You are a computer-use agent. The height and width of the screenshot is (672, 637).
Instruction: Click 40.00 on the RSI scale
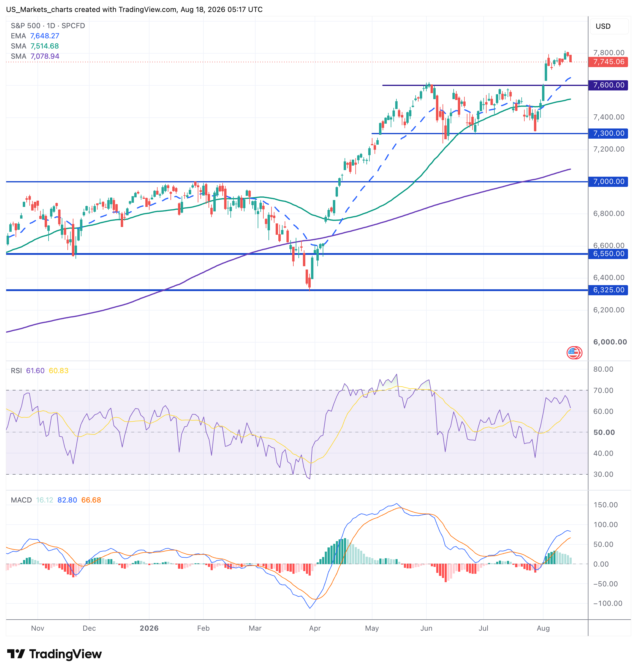click(603, 453)
